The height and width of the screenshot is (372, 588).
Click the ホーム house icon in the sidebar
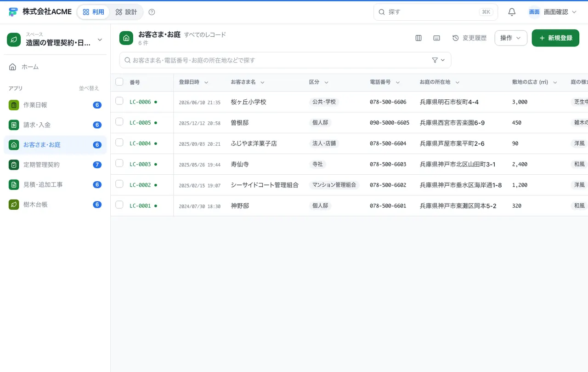(x=13, y=67)
